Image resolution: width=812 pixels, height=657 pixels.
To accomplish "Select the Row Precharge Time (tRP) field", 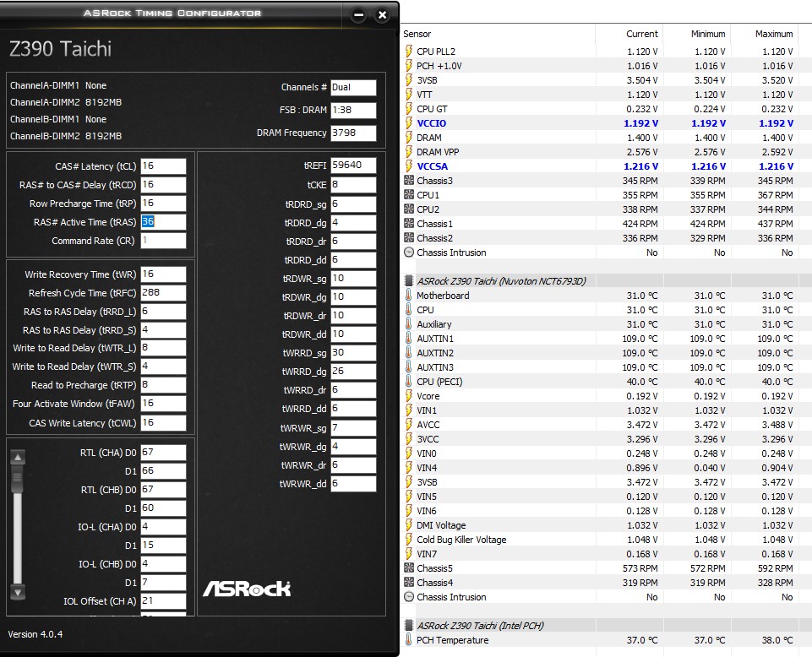I will (163, 204).
